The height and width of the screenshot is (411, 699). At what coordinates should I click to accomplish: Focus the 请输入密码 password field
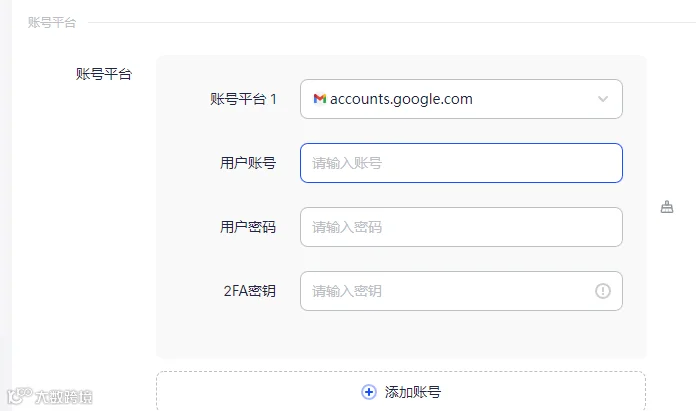click(461, 227)
